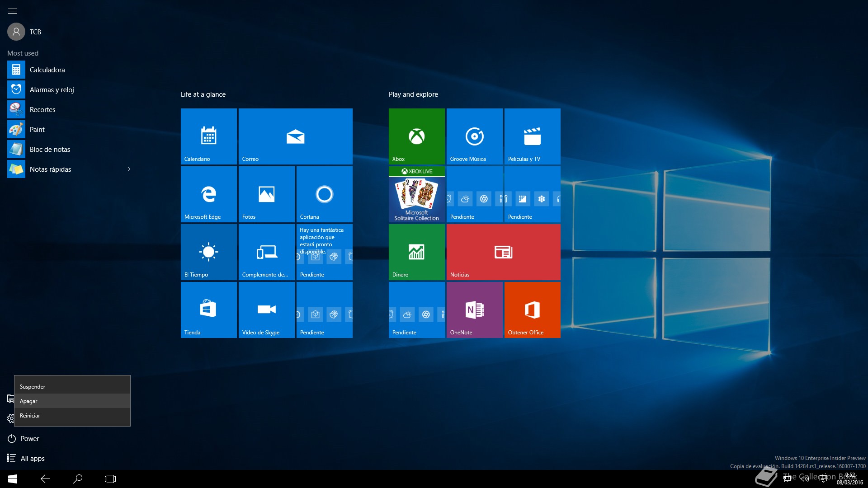
Task: Launch Recortes snipping tool
Action: (71, 110)
